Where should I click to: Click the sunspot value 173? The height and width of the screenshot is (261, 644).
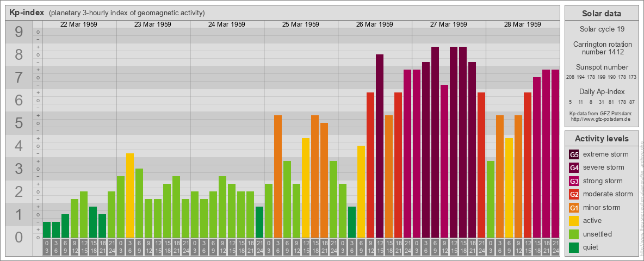(633, 77)
